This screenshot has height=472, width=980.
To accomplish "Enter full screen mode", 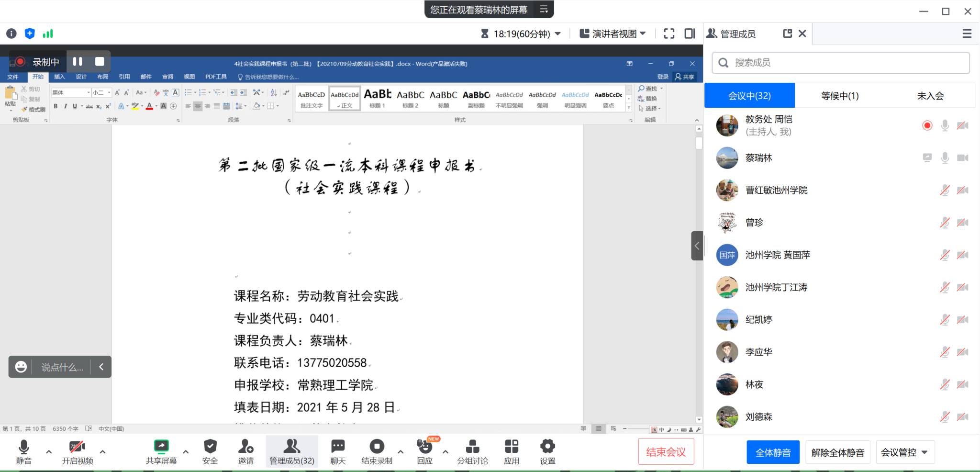I will [669, 34].
